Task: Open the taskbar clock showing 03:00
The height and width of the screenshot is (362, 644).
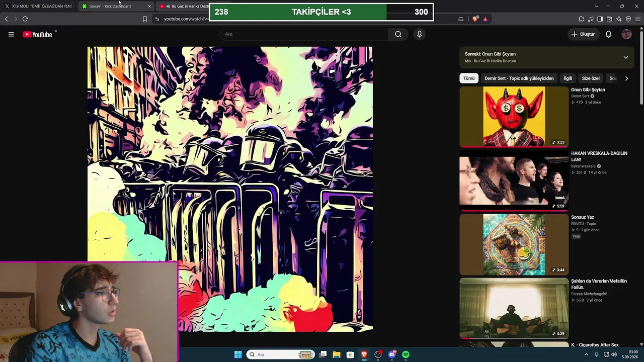Action: 630,354
